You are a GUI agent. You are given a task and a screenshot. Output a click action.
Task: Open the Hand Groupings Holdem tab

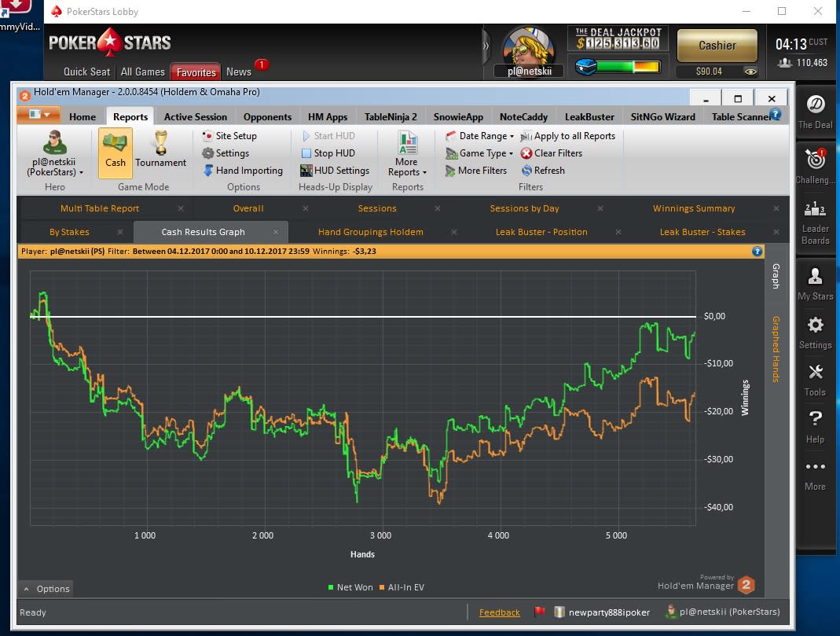tap(371, 232)
